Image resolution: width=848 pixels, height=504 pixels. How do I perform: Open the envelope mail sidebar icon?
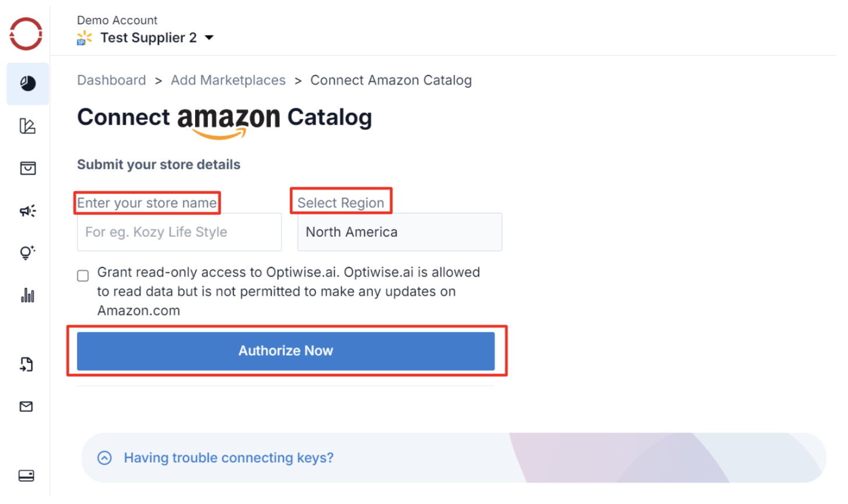click(27, 406)
